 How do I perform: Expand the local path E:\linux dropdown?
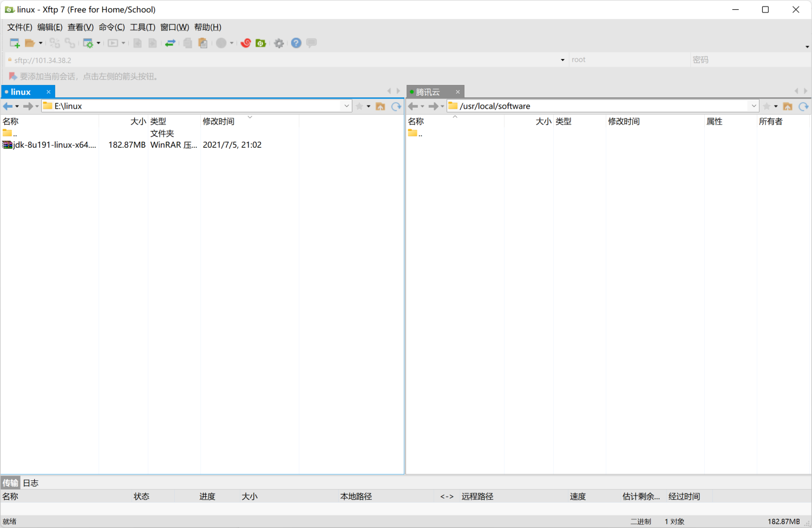[x=346, y=106]
